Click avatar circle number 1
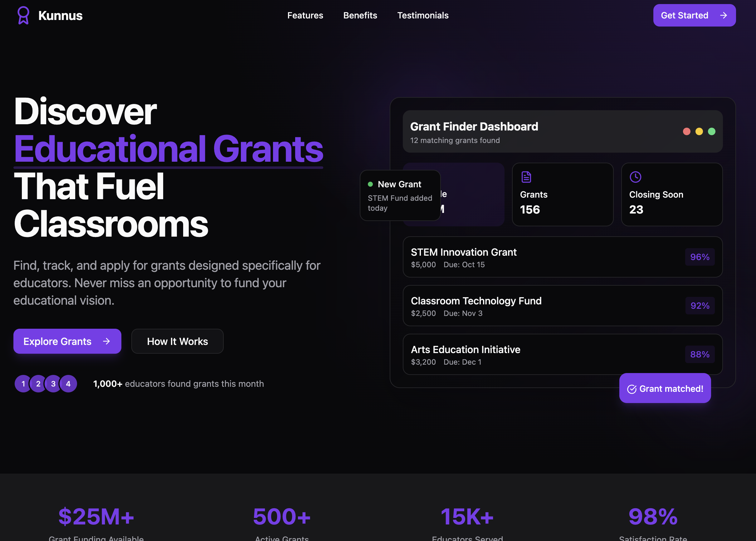756x541 pixels. click(23, 384)
